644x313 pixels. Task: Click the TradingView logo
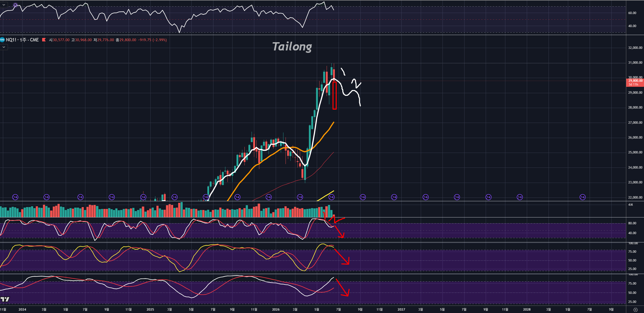click(x=5, y=299)
